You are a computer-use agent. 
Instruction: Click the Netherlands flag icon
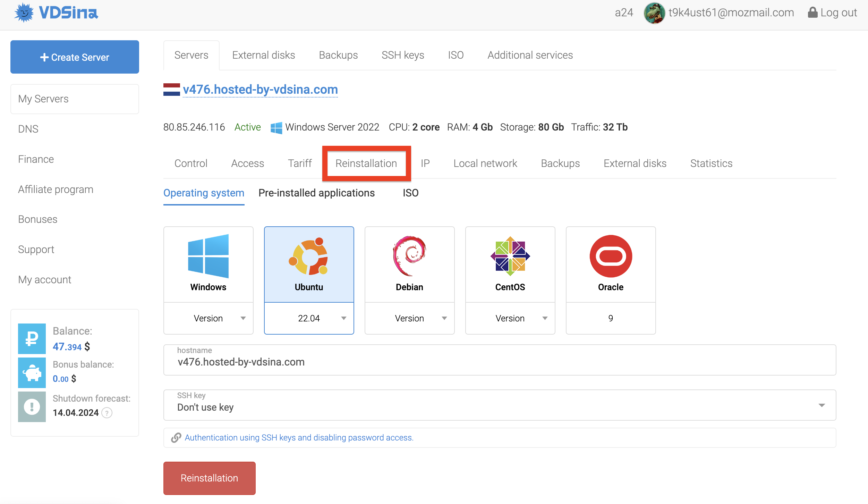tap(172, 90)
